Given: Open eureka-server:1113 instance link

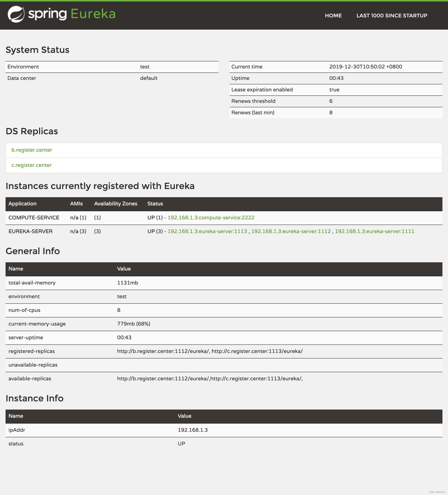Looking at the screenshot, I should pyautogui.click(x=207, y=232).
